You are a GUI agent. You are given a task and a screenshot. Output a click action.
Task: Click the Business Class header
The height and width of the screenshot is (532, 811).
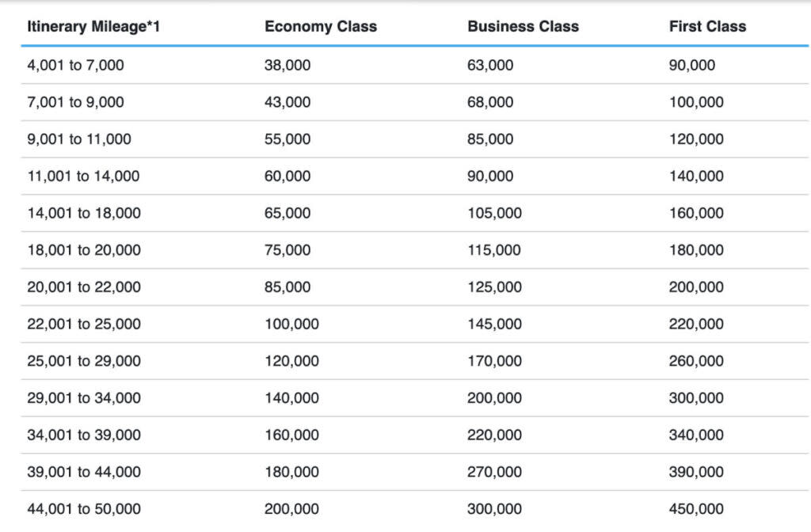pos(523,26)
